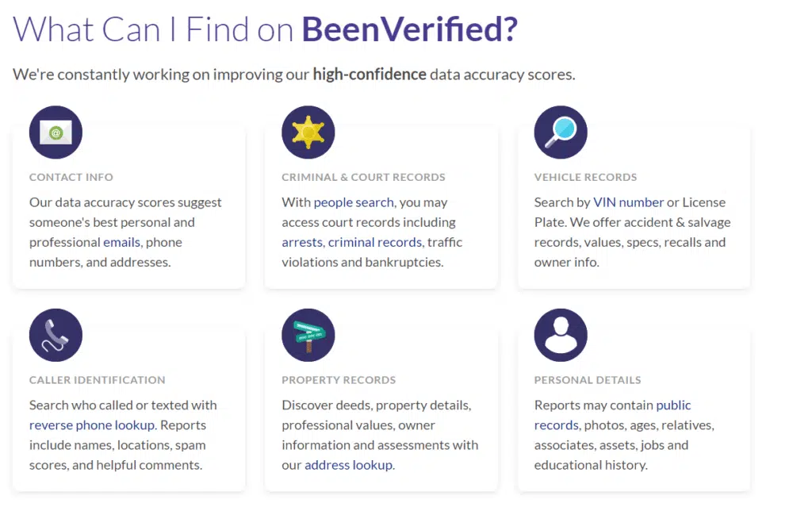Follow the public records link
This screenshot has height=530, width=812.
pos(612,415)
